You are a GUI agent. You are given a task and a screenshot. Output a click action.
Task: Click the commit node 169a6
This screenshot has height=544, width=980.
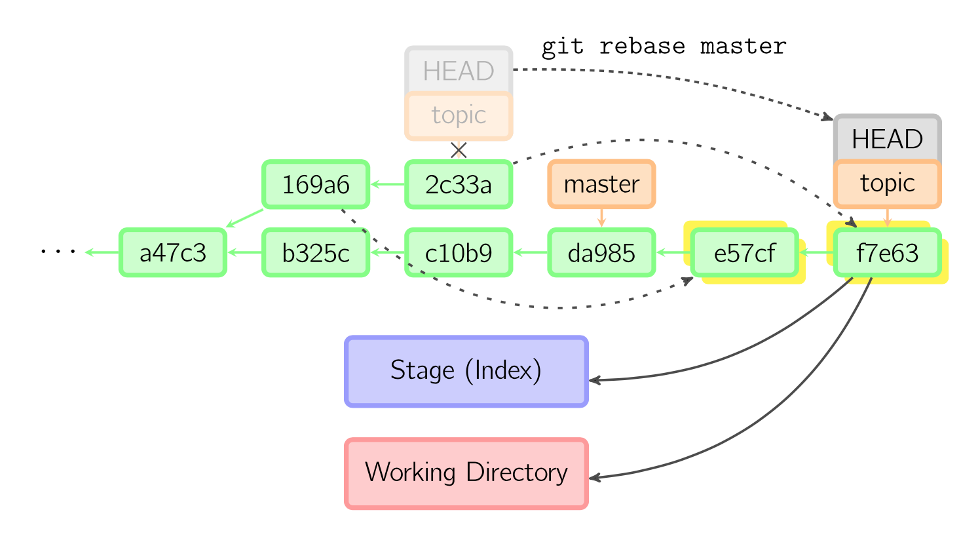316,185
